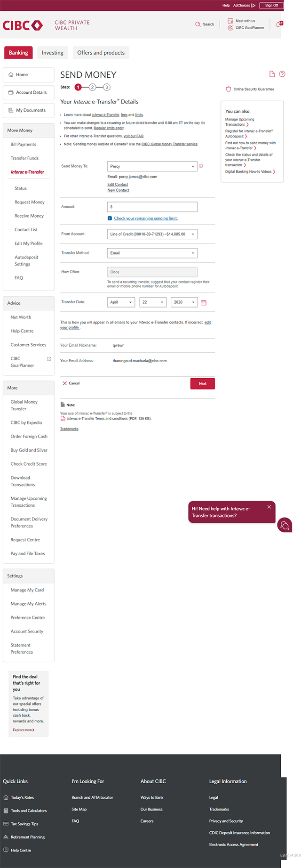Open Privacy and Security footer link
This screenshot has height=868, width=301.
226,821
